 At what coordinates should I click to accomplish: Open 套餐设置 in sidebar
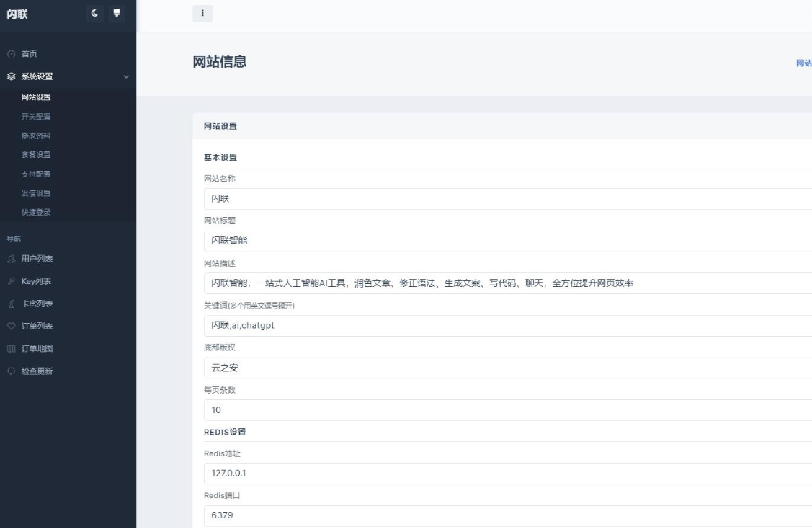point(36,155)
